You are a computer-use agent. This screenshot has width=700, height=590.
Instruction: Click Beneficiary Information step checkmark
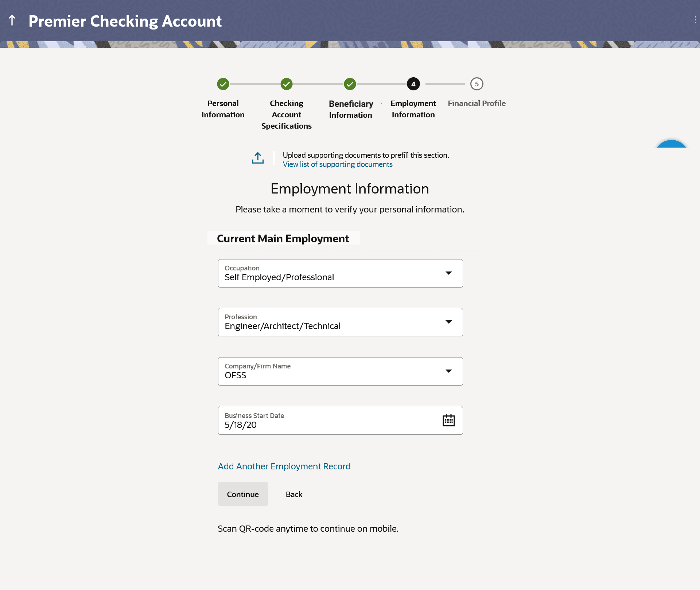click(x=350, y=84)
